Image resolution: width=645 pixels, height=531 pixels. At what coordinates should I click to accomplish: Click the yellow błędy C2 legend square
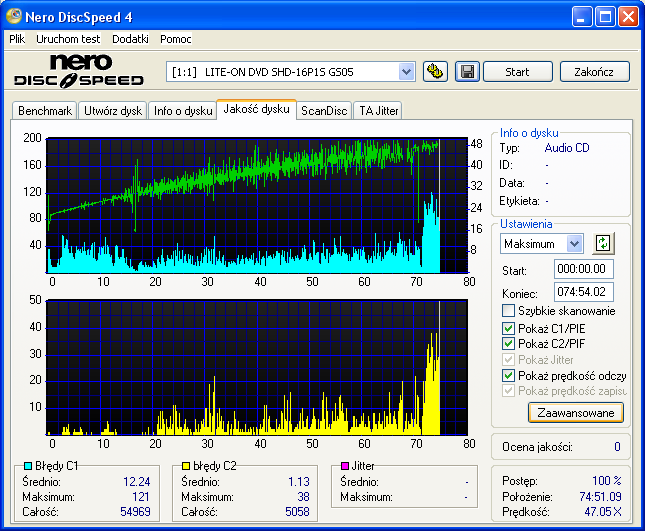point(186,466)
